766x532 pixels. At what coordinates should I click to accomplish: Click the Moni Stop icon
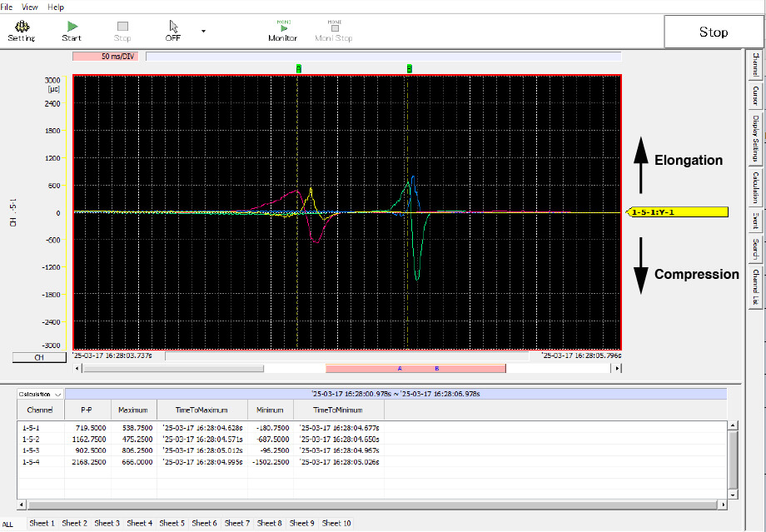click(x=333, y=27)
